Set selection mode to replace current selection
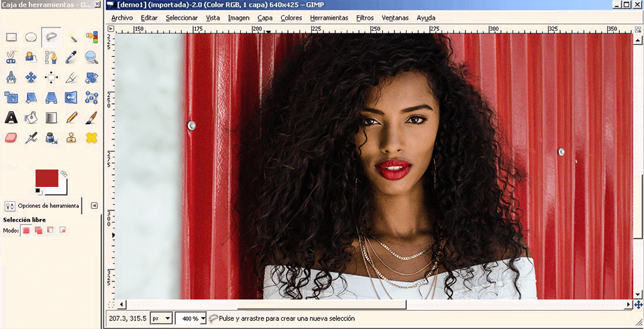The width and height of the screenshot is (644, 329). 26,231
